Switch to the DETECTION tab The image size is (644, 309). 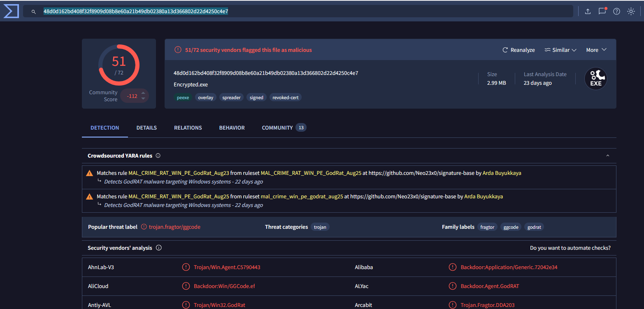[x=105, y=128]
